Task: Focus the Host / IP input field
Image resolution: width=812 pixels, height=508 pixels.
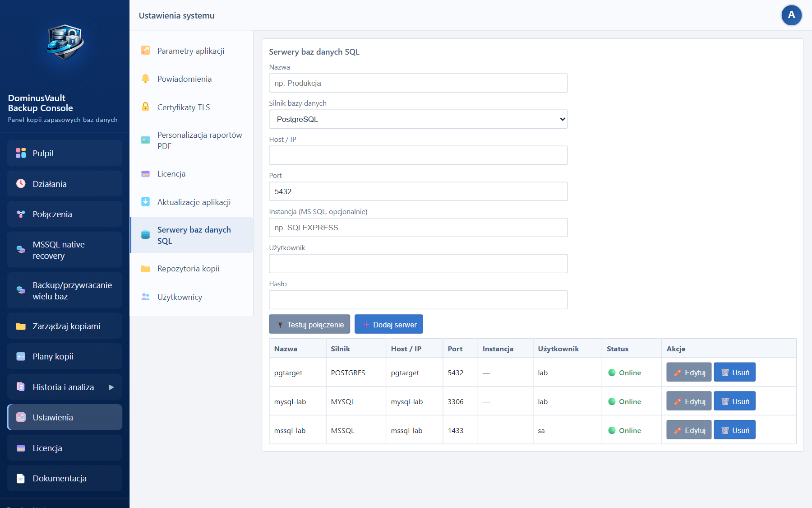Action: (x=418, y=155)
